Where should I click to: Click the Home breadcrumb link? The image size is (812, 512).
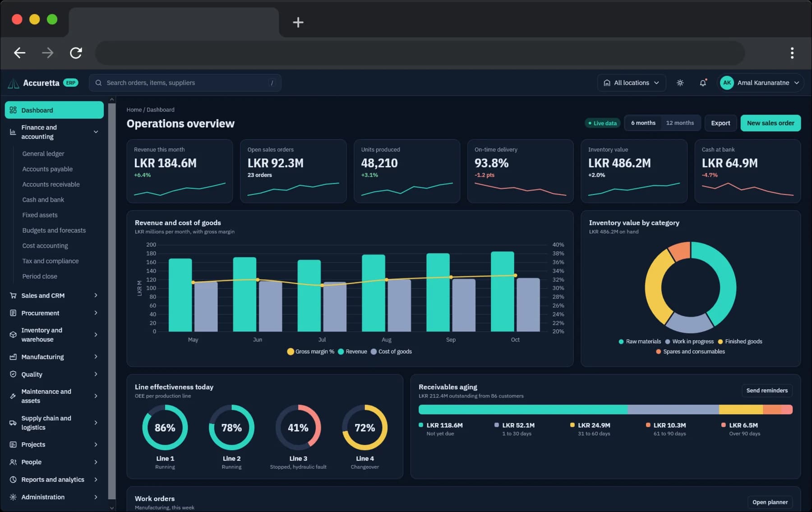[x=134, y=110]
